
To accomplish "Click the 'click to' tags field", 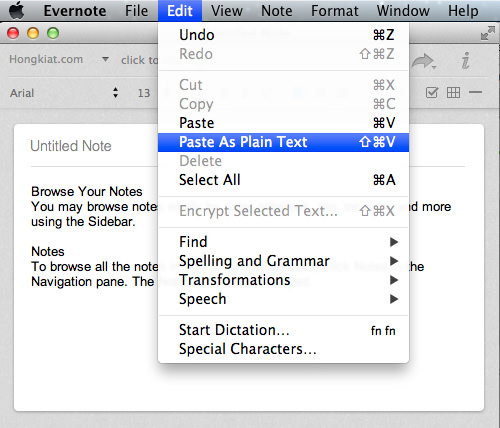I will coord(139,60).
